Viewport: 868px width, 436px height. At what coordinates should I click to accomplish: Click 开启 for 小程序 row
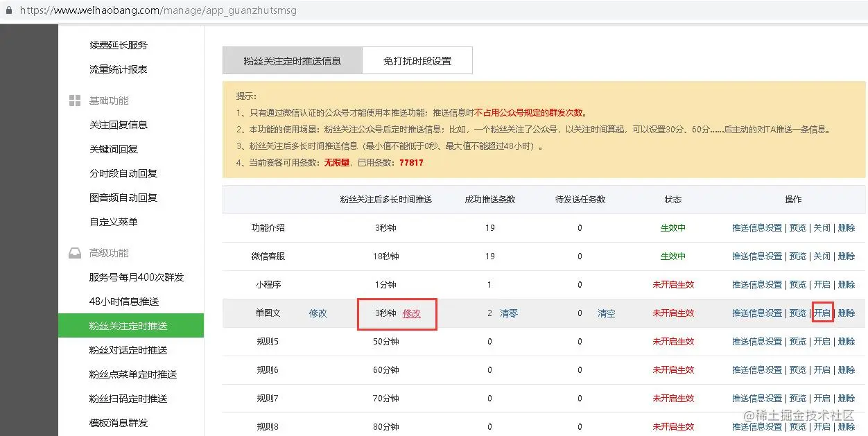(822, 284)
